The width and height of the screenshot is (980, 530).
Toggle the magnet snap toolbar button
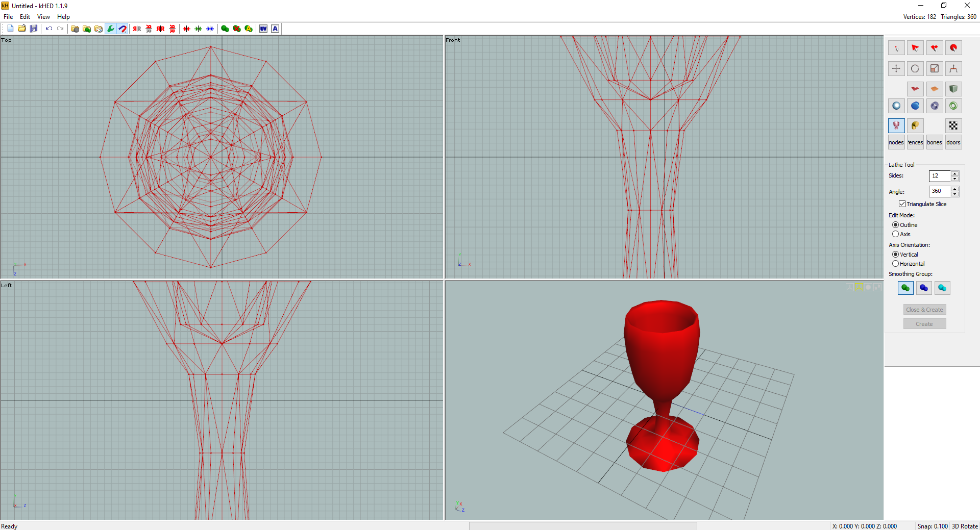(122, 29)
